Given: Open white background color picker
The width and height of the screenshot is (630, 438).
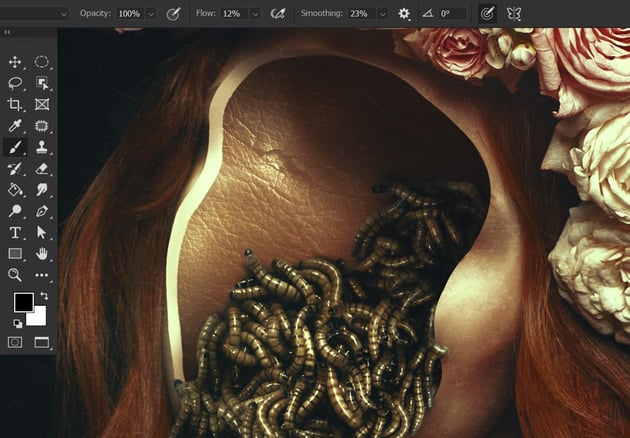Looking at the screenshot, I should [39, 318].
